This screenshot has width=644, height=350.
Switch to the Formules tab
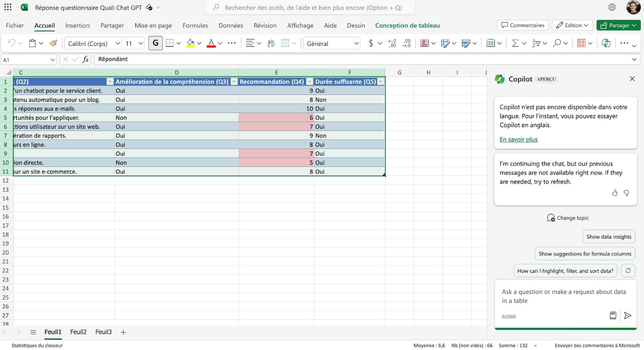[195, 25]
